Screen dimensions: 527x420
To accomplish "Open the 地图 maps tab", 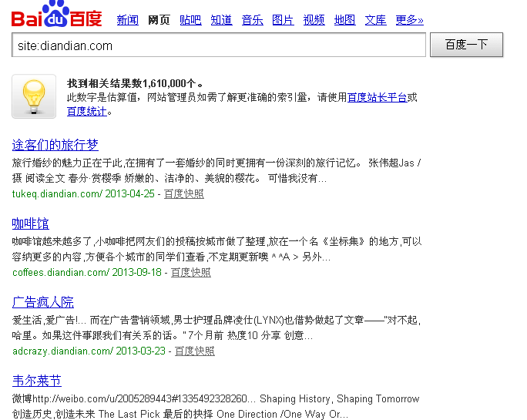I will pos(345,20).
